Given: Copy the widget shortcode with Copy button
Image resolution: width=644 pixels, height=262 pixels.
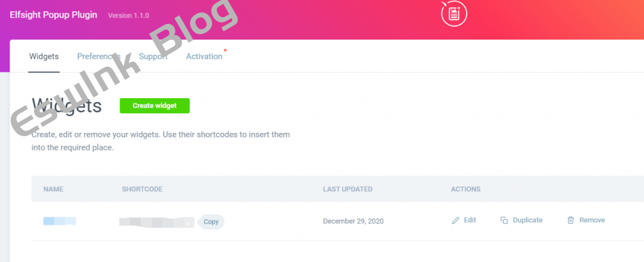Looking at the screenshot, I should (211, 222).
